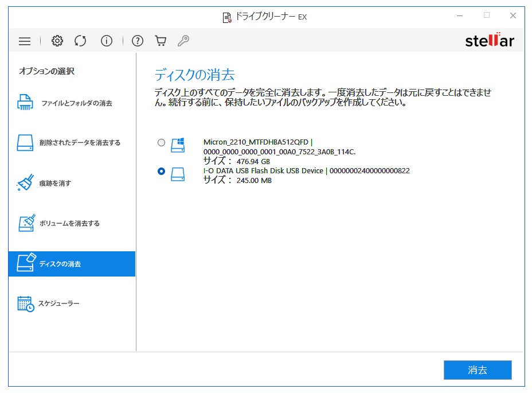The image size is (532, 393).
Task: Open the help question mark icon
Action: click(138, 41)
